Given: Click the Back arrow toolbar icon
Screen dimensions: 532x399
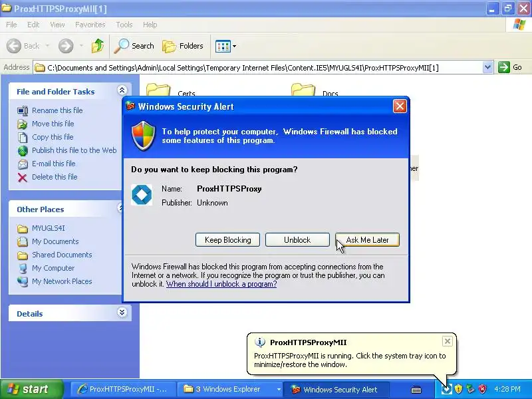Looking at the screenshot, I should 13,46.
